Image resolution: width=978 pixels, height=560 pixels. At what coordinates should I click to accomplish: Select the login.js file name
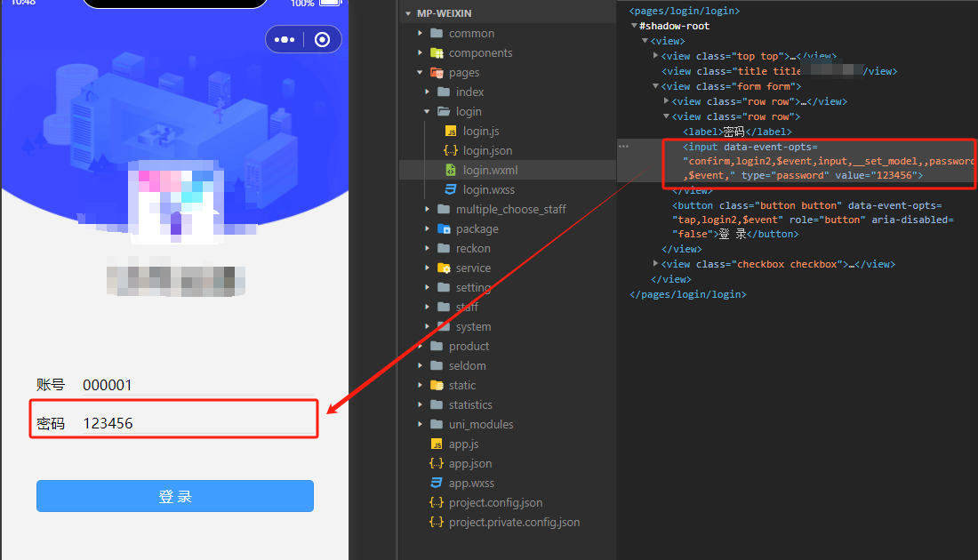(x=481, y=131)
